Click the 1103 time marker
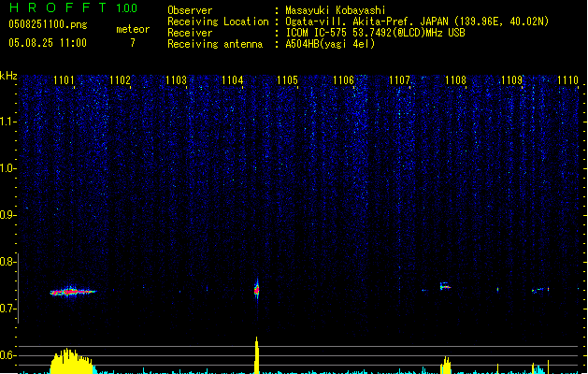Screen dimensions: 588x374 pos(176,80)
